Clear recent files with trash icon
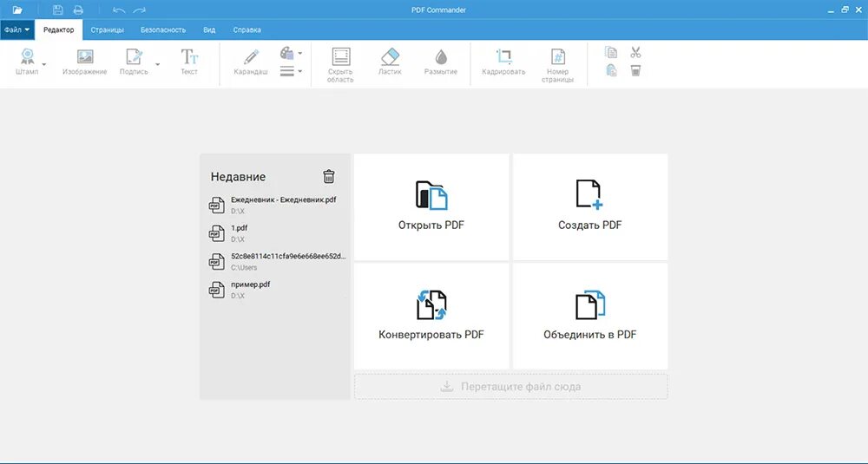The width and height of the screenshot is (868, 464). 329,176
